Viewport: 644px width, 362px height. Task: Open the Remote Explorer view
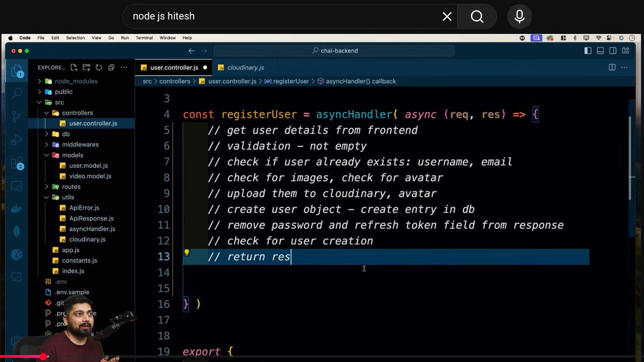[17, 186]
